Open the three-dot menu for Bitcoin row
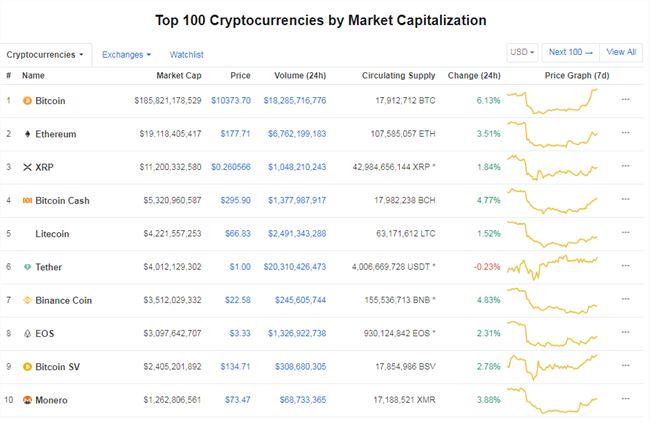The image size is (650, 422). point(626,99)
